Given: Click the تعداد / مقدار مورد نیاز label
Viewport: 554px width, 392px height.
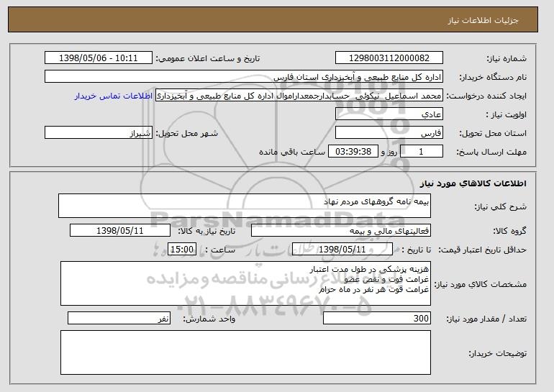Looking at the screenshot, I should 486,319.
